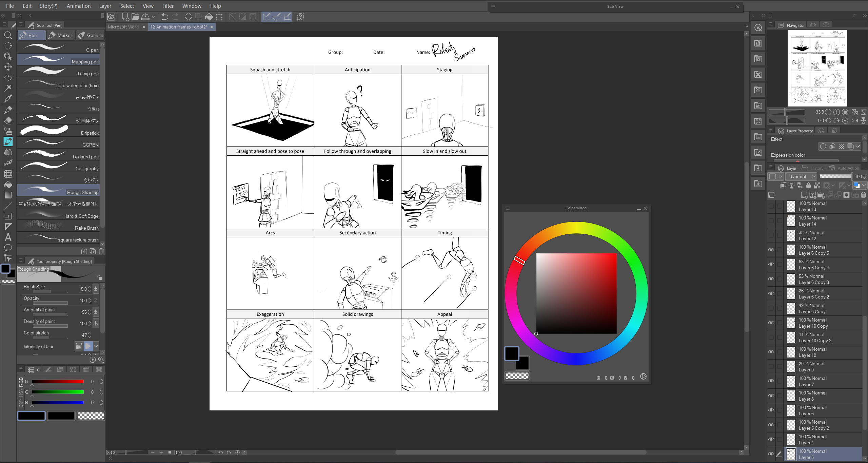868x463 pixels.
Task: Select the Auto select magic wand tool
Action: pyautogui.click(x=8, y=88)
